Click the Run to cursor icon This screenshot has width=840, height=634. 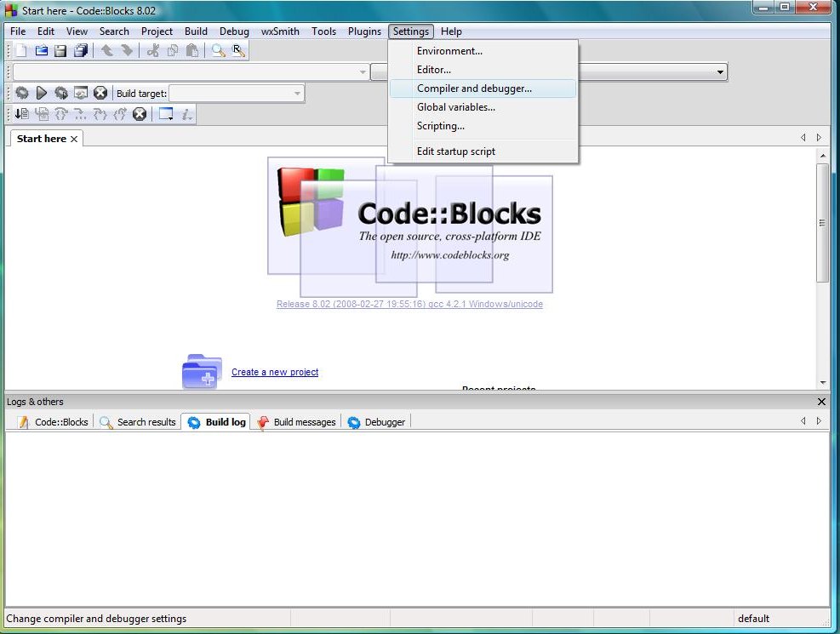click(x=41, y=114)
